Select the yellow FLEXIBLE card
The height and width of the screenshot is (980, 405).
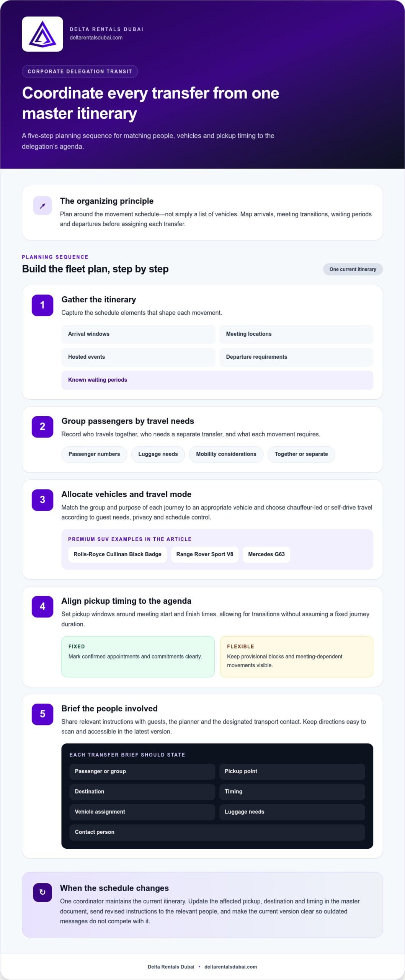[x=297, y=657]
